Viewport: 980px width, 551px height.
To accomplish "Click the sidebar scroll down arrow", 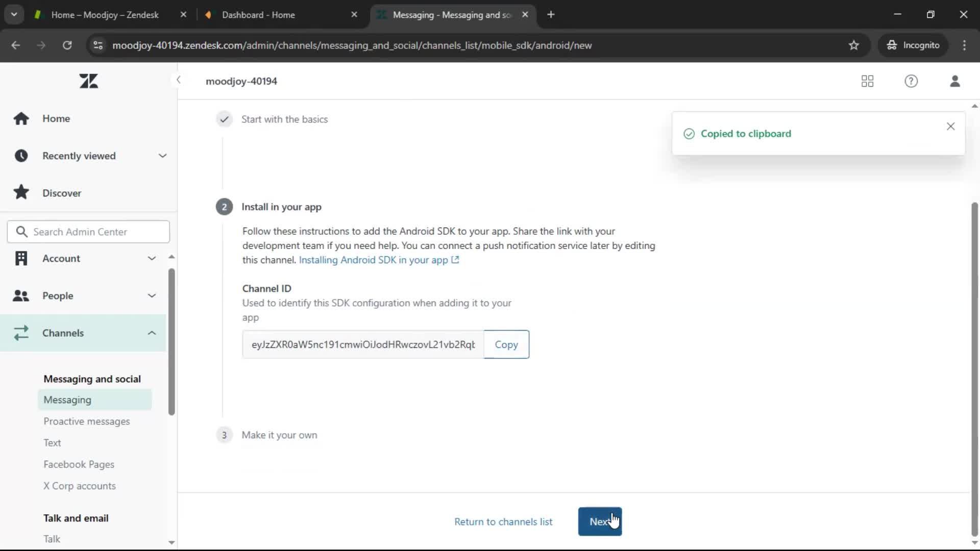I will point(171,543).
